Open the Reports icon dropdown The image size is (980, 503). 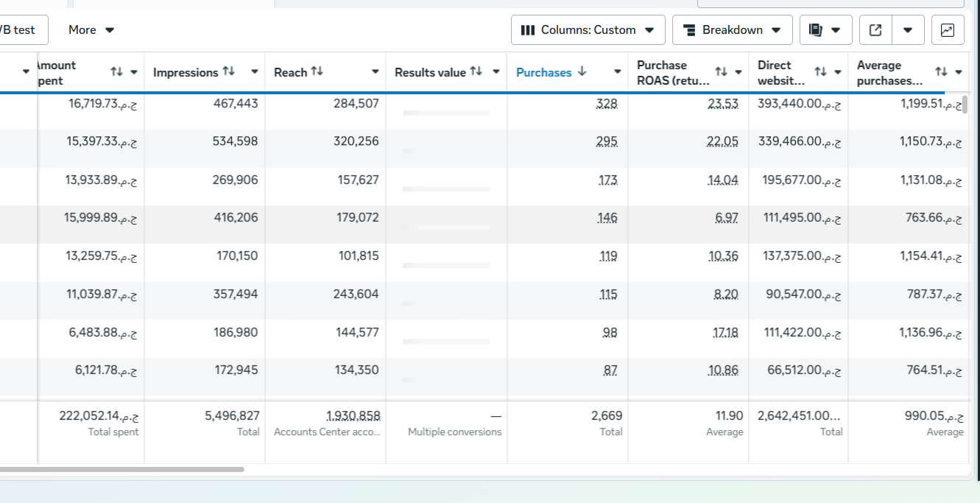point(825,30)
